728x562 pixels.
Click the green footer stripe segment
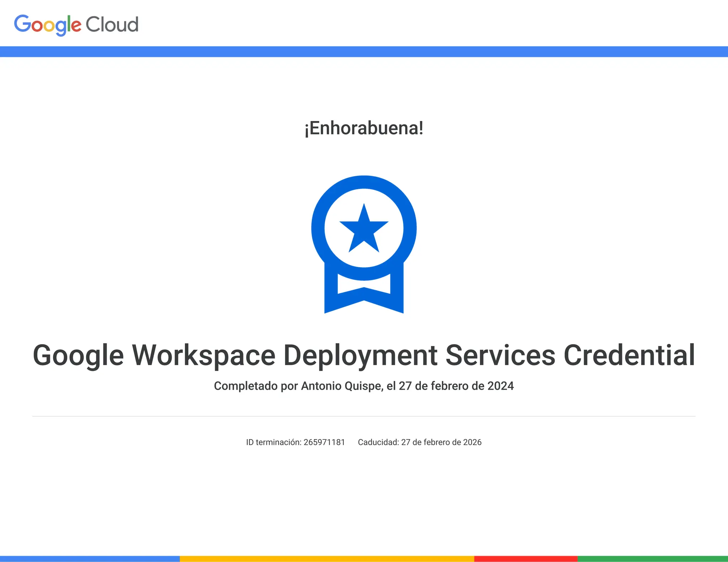[652, 558]
